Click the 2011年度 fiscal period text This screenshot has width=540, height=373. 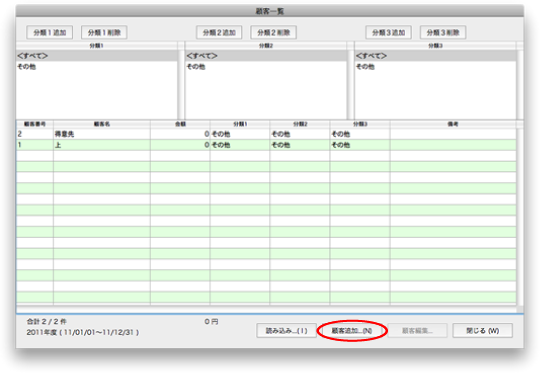(x=83, y=332)
